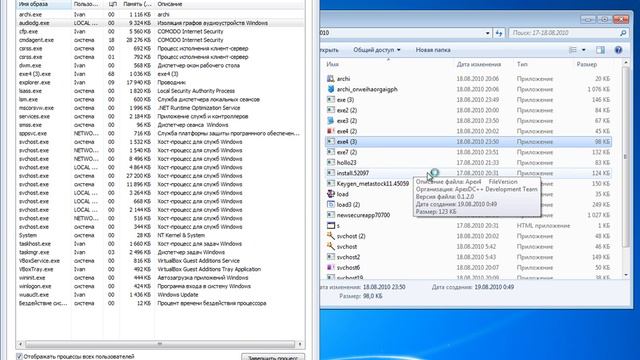Select the highlighted exe4 (3) file row
Image resolution: width=640 pixels, height=360 pixels.
[468, 142]
